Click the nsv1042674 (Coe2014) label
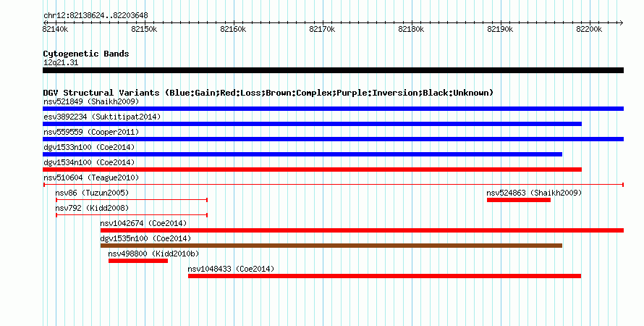The height and width of the screenshot is (326, 644). tap(143, 223)
